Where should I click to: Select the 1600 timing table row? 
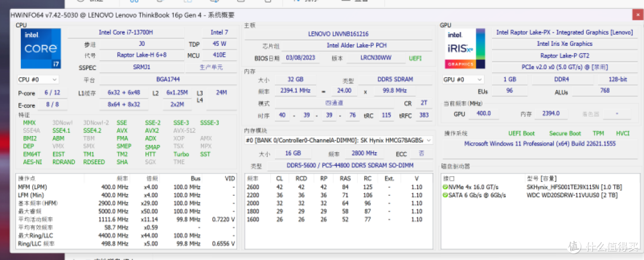click(x=339, y=219)
